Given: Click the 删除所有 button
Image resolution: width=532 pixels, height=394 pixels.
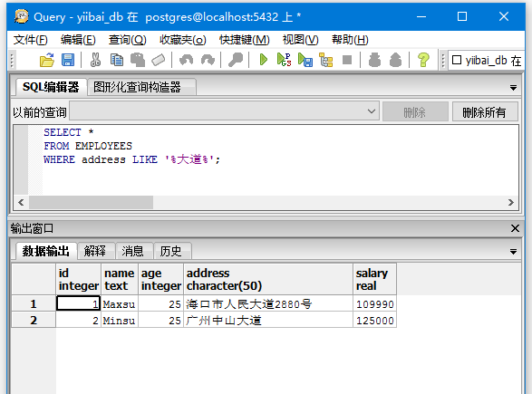Looking at the screenshot, I should click(x=485, y=111).
